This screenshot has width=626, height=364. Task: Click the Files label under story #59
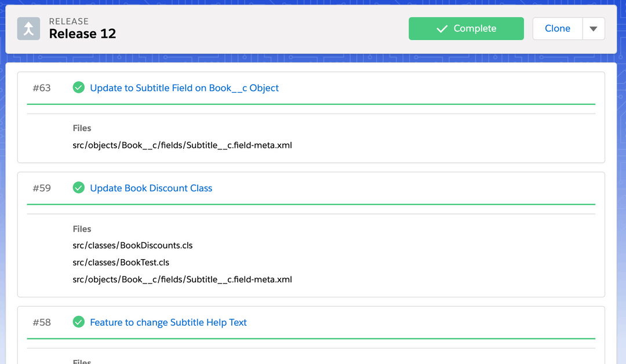tap(82, 229)
